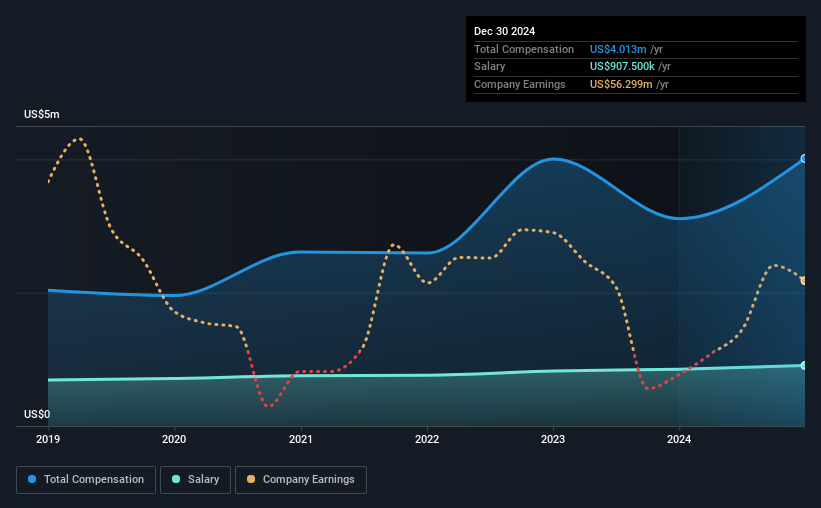Viewport: 821px width, 508px height.
Task: Click the Company Earnings tooltip row label
Action: tap(519, 84)
